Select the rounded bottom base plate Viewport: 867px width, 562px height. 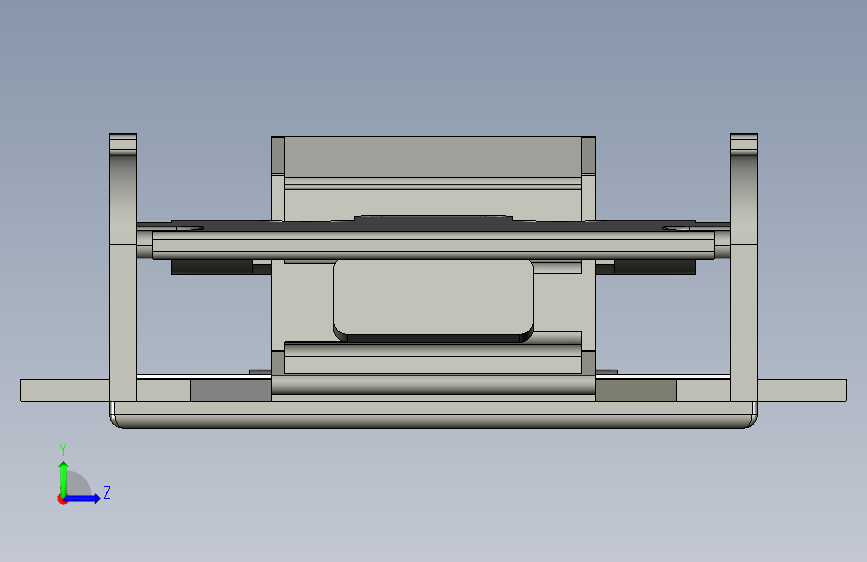tap(433, 415)
